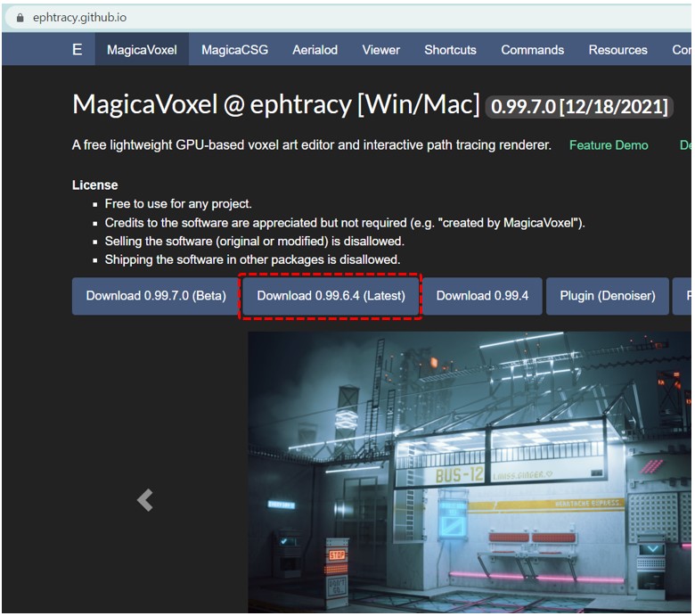Download 0.99.6.4 (Latest) version
Screen dimensions: 695x616
pos(331,296)
